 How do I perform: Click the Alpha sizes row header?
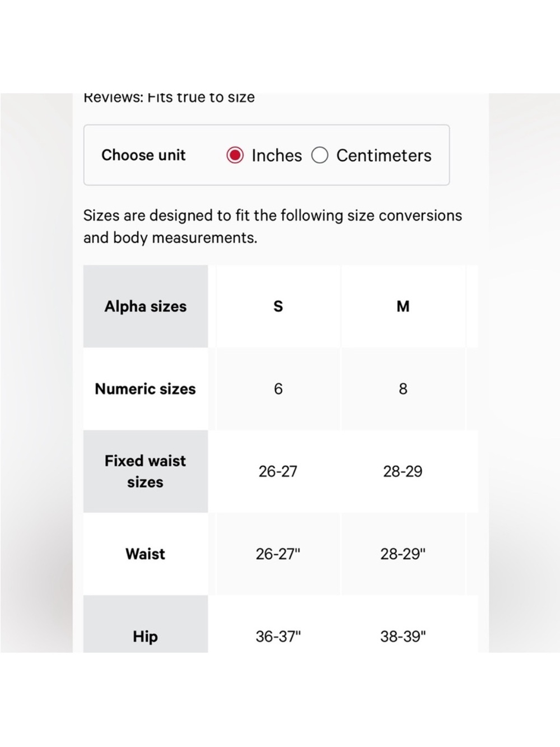coord(146,306)
